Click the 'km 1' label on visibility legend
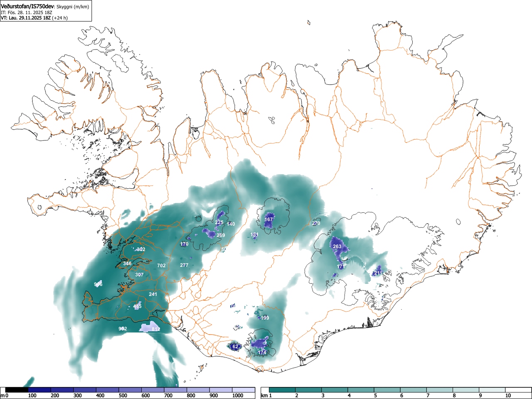This screenshot has width=532, height=399. [x=267, y=396]
